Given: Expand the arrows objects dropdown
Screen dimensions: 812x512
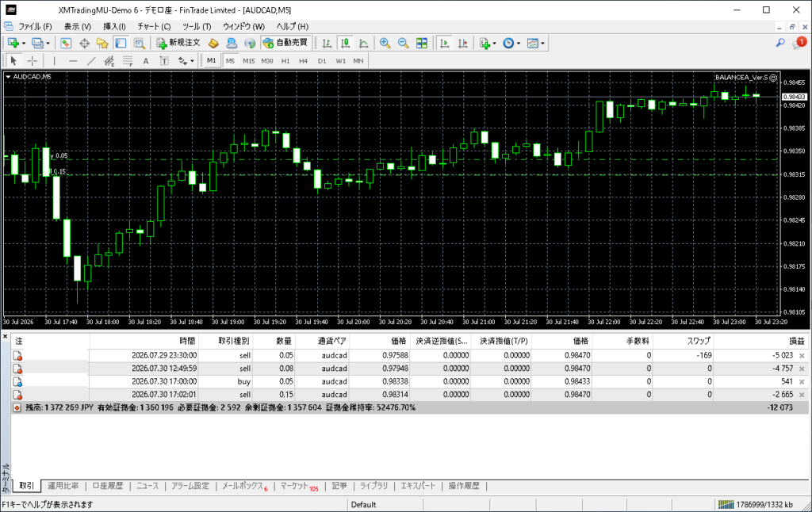Looking at the screenshot, I should point(192,61).
